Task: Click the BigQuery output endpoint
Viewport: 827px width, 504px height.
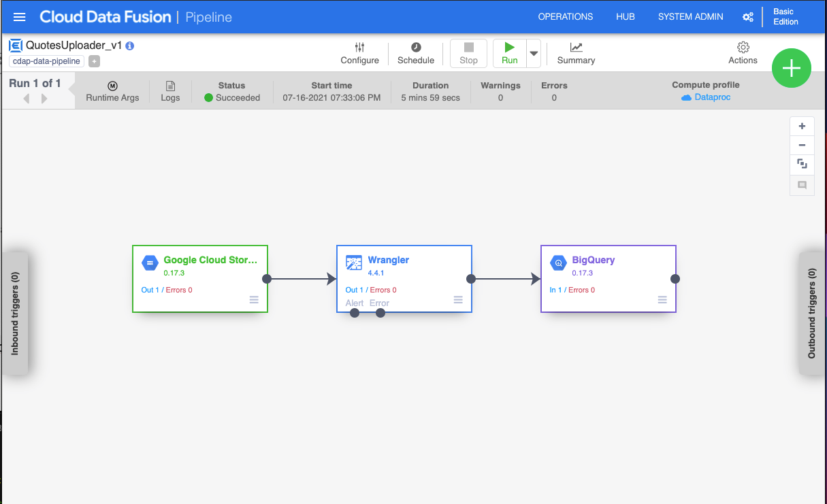Action: click(x=675, y=279)
